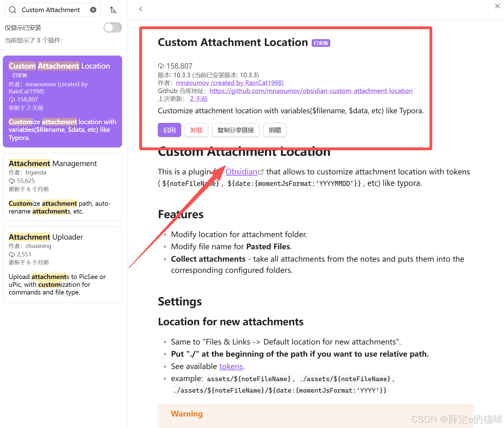This screenshot has width=504, height=428.
Task: Open the Attachment Uploader plugin card
Action: click(62, 264)
